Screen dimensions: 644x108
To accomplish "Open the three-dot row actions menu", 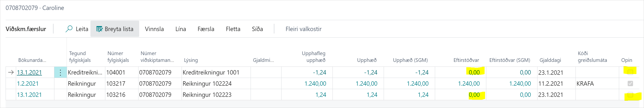I will pos(60,72).
